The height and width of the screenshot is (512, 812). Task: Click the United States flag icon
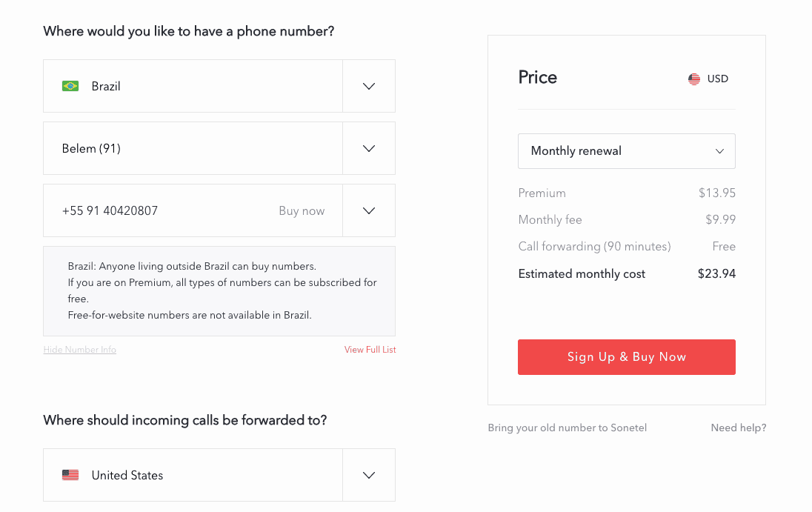coord(70,475)
